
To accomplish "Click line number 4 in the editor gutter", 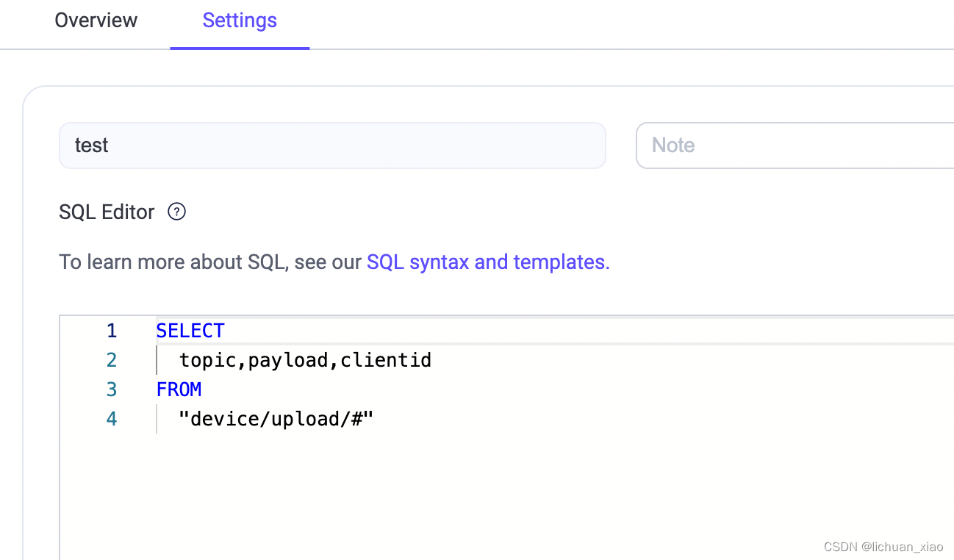I will click(111, 419).
